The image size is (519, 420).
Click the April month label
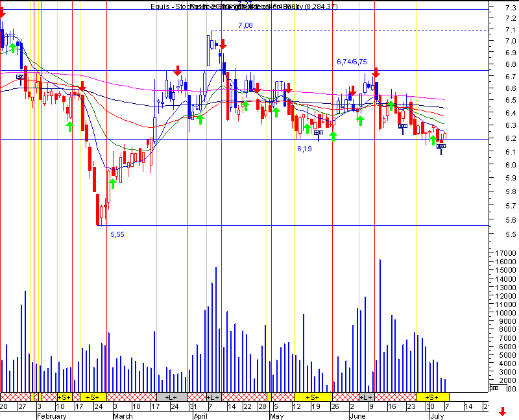pyautogui.click(x=200, y=416)
